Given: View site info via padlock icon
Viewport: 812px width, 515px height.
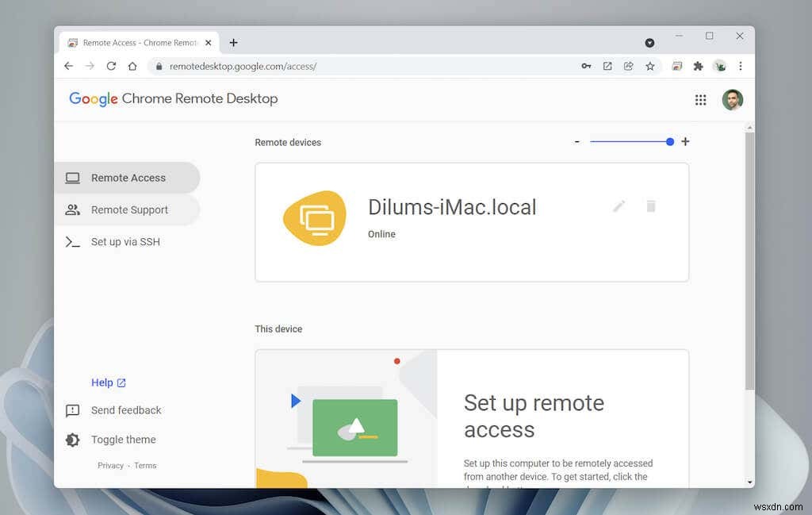Looking at the screenshot, I should [159, 67].
